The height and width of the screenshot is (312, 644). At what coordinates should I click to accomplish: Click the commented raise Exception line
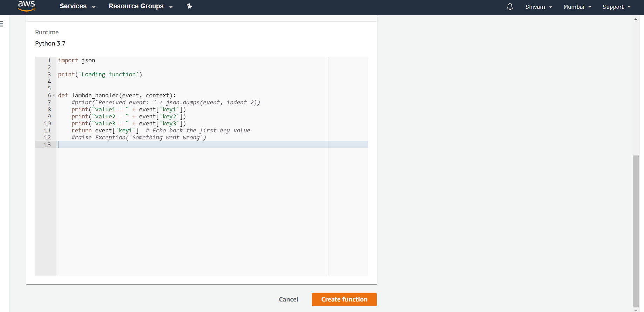[x=139, y=137]
